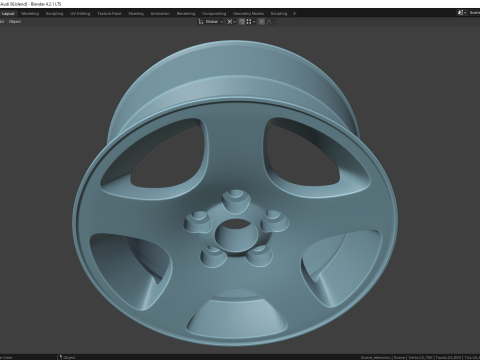
Task: Click the Object mouse hint in status bar
Action: coord(66,358)
